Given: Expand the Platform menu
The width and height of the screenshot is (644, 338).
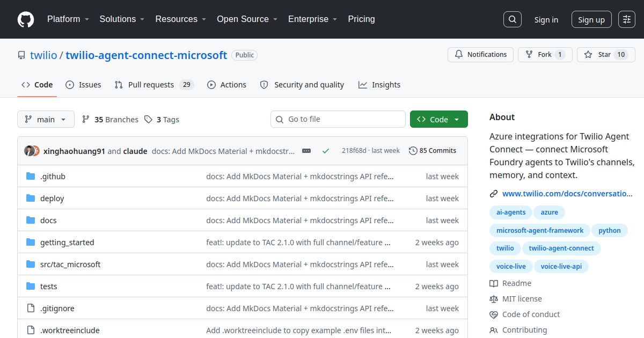Looking at the screenshot, I should click(68, 19).
